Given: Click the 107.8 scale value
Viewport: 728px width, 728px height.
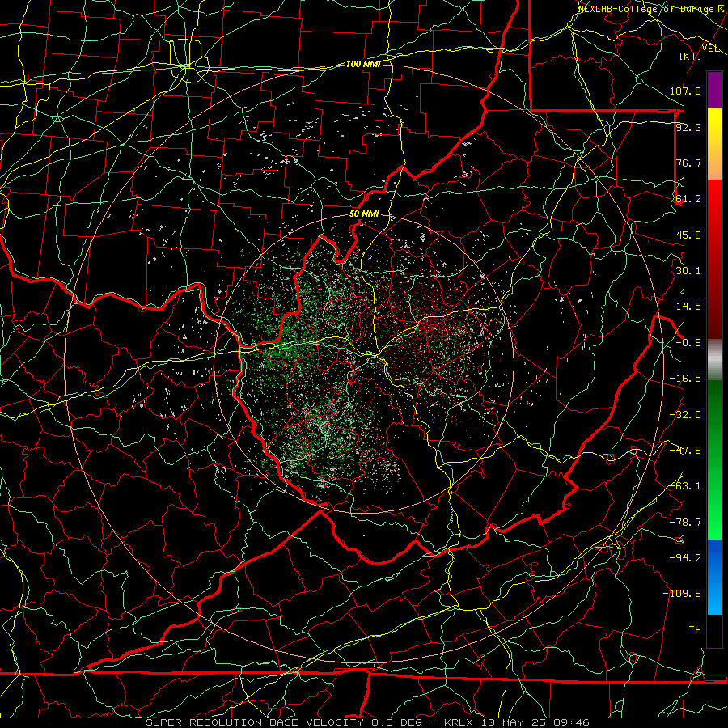Looking at the screenshot, I should click(x=685, y=91).
